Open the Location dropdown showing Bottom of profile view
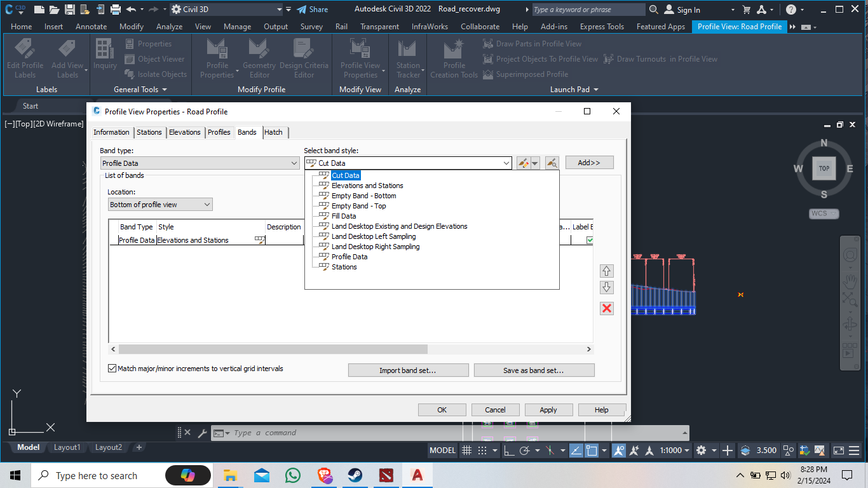868x488 pixels. pos(206,204)
